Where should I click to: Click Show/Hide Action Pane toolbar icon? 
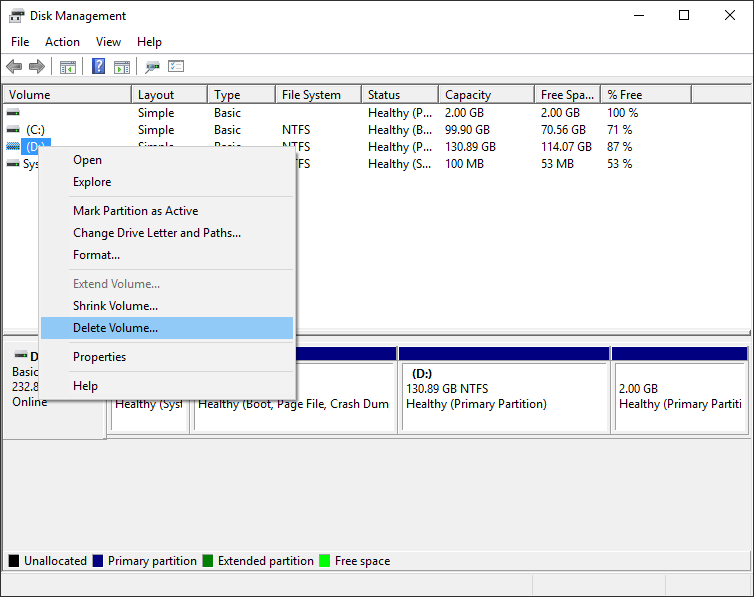click(x=122, y=67)
